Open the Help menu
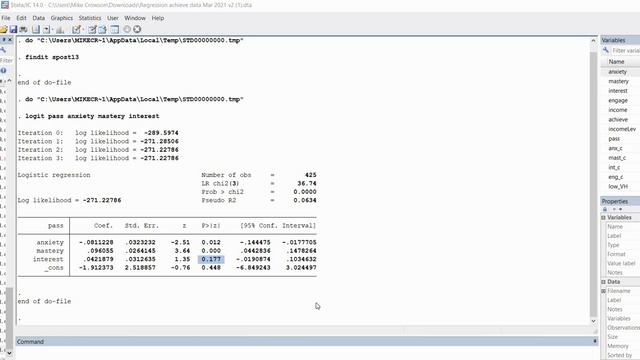 [158, 18]
